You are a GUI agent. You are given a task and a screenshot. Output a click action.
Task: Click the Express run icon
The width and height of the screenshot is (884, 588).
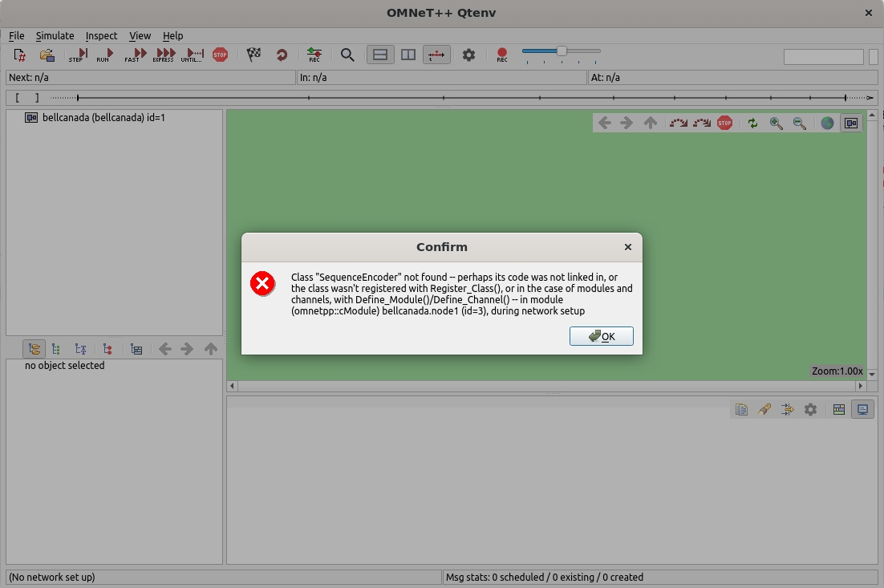tap(163, 55)
